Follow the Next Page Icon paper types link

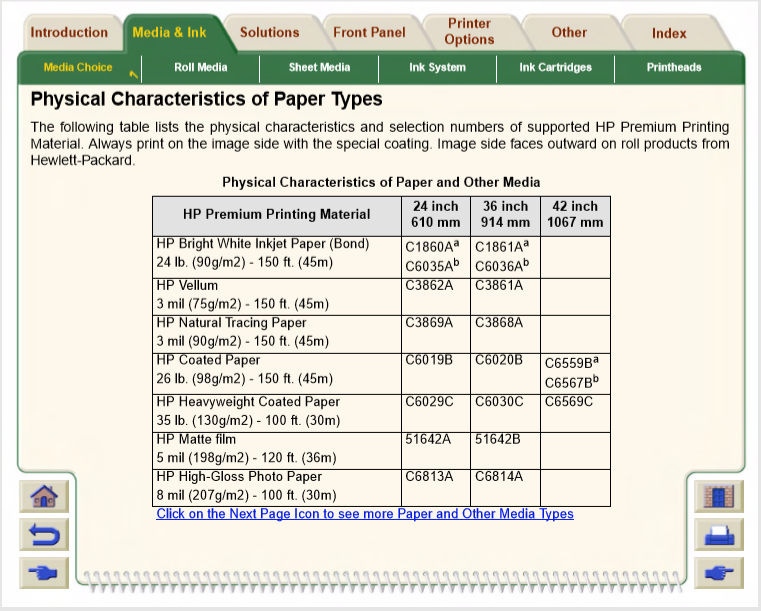(x=365, y=514)
